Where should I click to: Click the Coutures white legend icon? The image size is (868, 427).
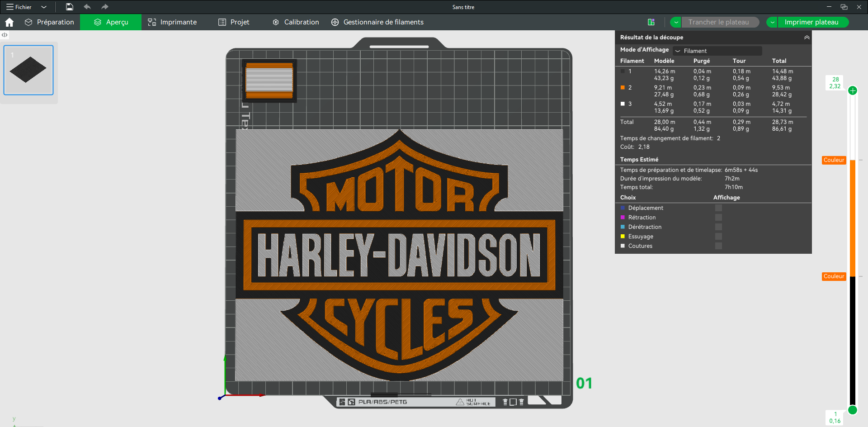(623, 246)
